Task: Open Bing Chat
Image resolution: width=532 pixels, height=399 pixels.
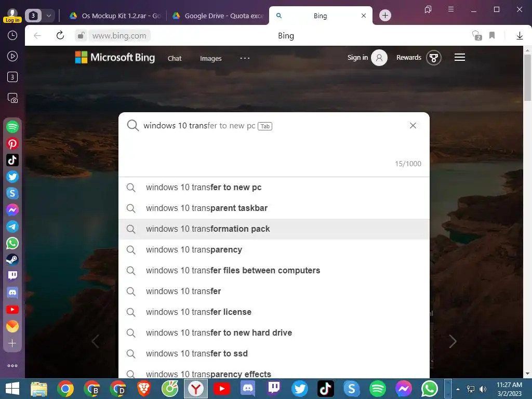Action: pyautogui.click(x=175, y=58)
